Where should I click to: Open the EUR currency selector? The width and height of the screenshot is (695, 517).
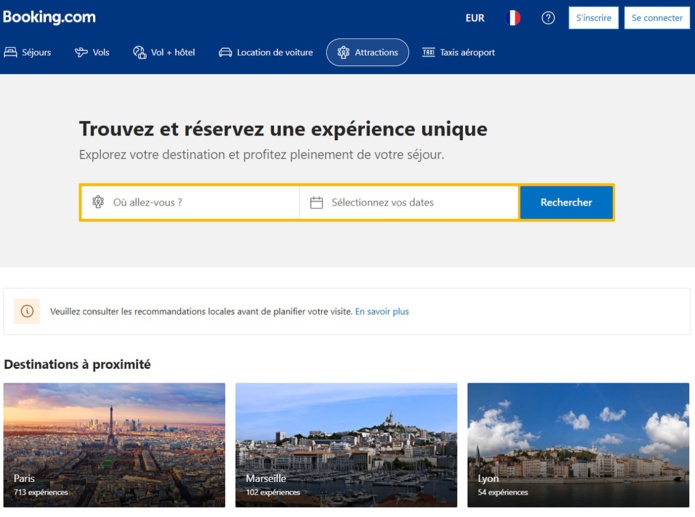475,18
